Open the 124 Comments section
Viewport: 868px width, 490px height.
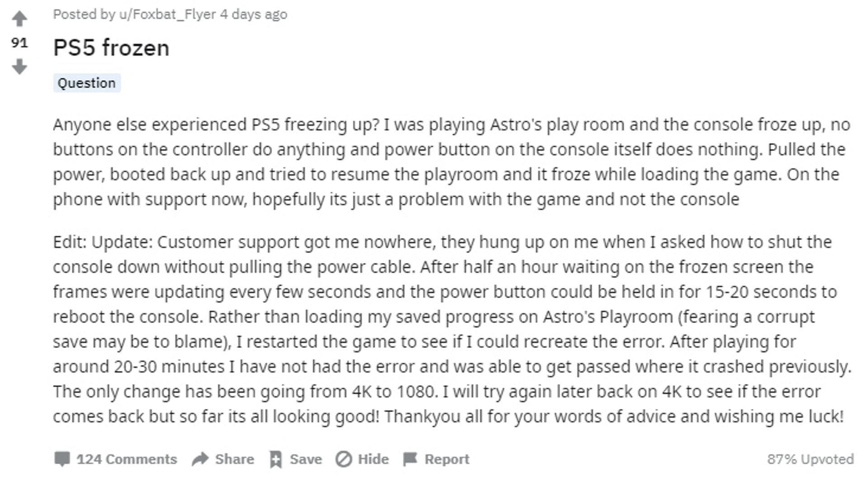(127, 459)
